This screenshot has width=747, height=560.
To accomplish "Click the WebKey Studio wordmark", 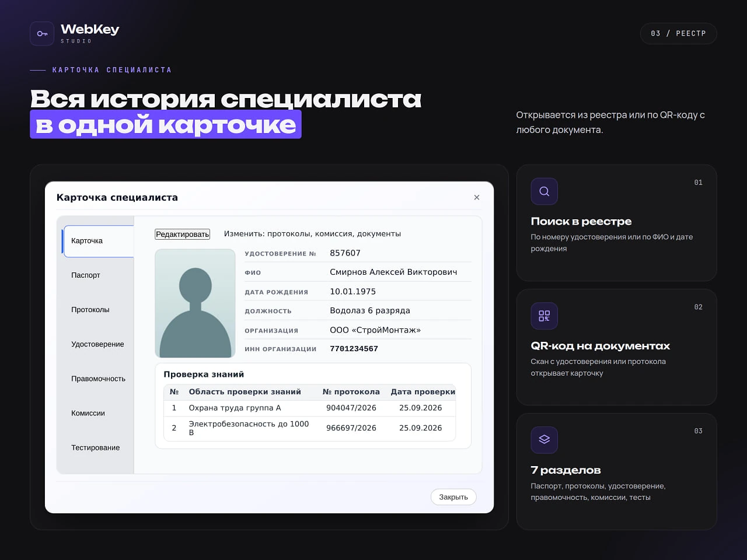I will (90, 33).
